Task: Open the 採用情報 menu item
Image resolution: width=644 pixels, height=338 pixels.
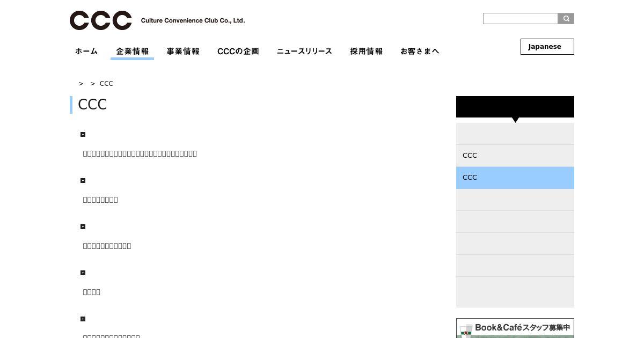Action: [x=367, y=51]
